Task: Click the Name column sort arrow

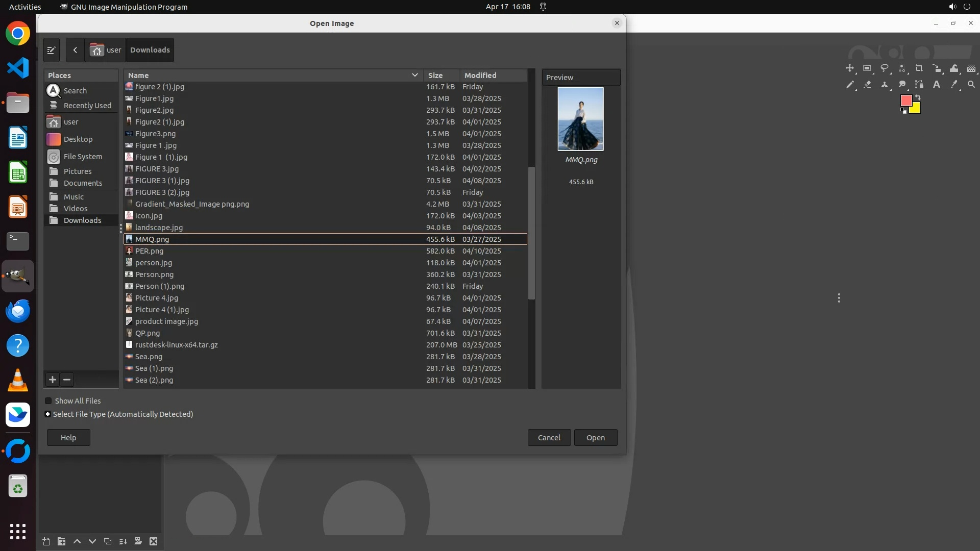Action: coord(414,75)
